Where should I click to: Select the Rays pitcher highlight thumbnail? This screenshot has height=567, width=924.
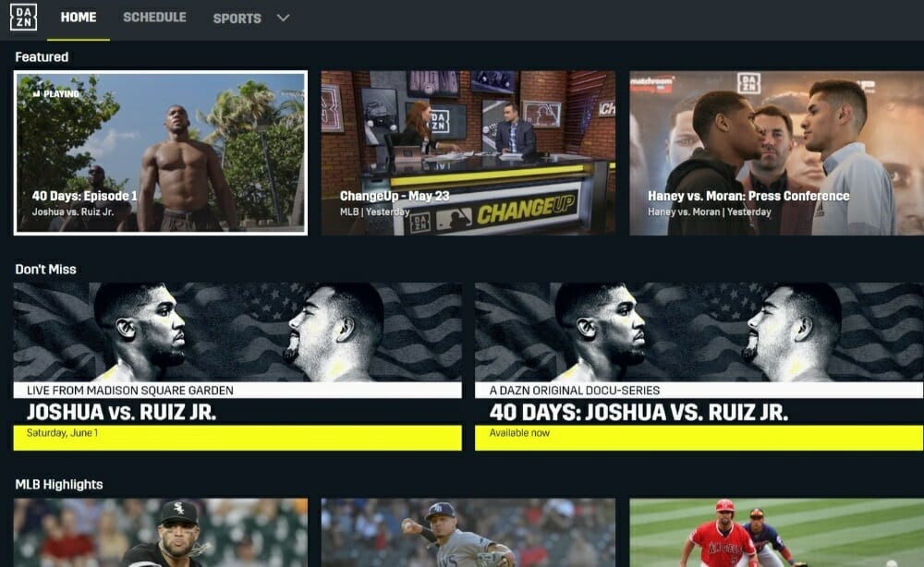point(468,533)
